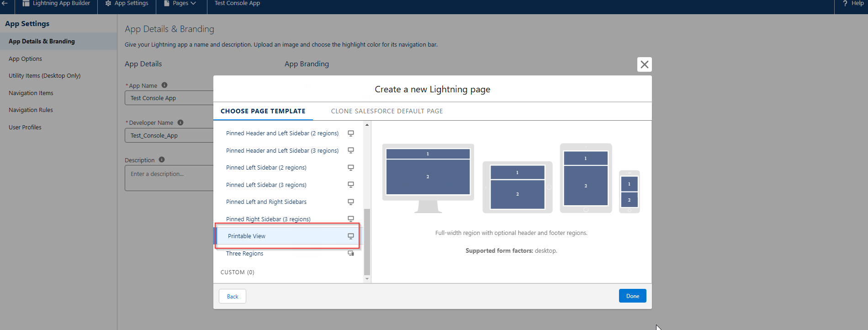Open the Pages dropdown menu

180,3
